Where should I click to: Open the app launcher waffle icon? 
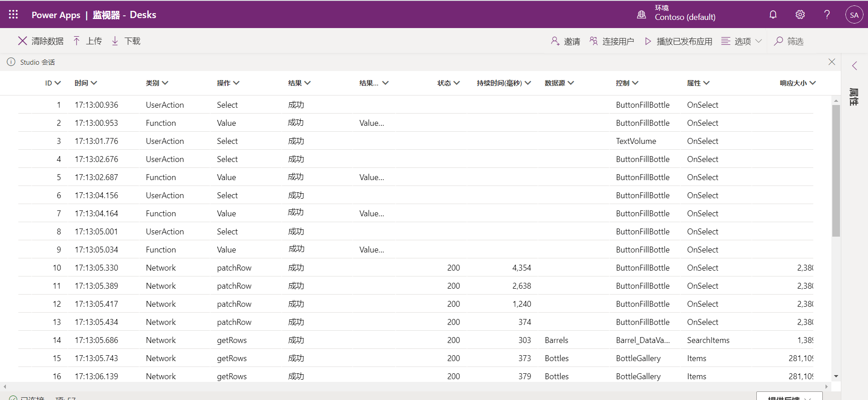click(x=14, y=14)
